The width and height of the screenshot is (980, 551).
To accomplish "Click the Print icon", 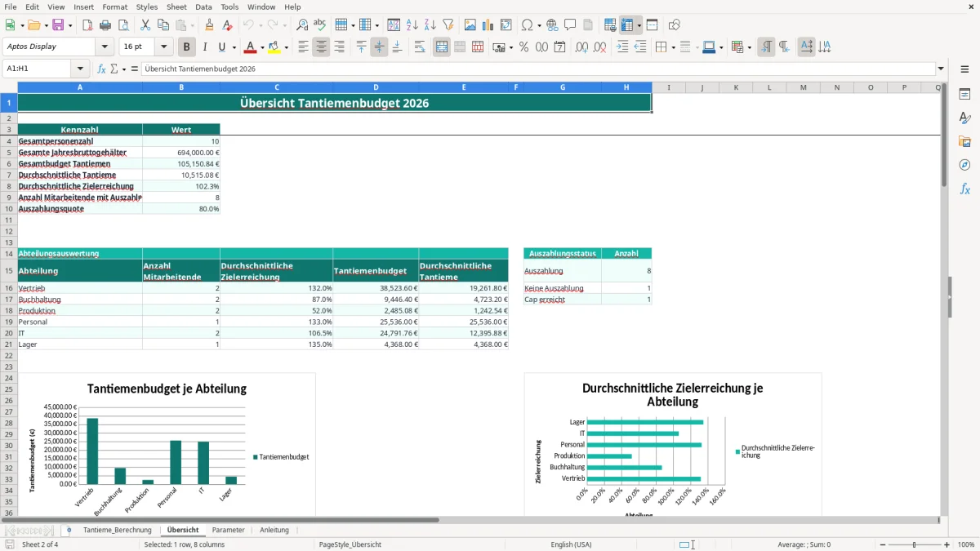I will (x=105, y=25).
